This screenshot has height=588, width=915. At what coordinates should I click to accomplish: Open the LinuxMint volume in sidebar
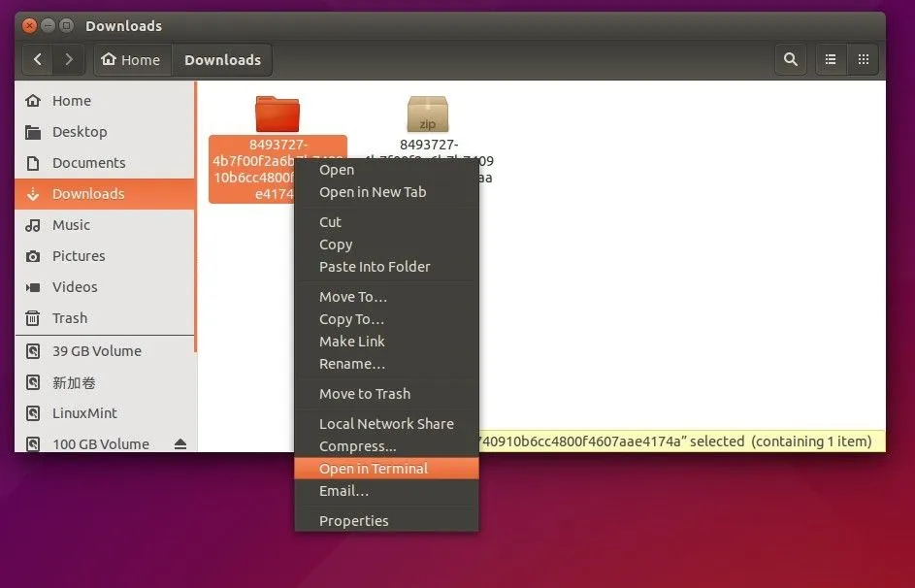[84, 413]
